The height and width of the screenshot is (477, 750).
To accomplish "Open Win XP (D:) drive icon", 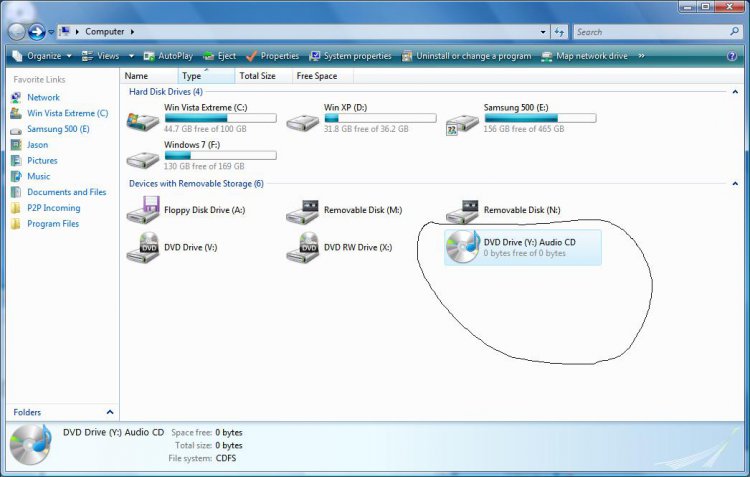I will point(302,122).
